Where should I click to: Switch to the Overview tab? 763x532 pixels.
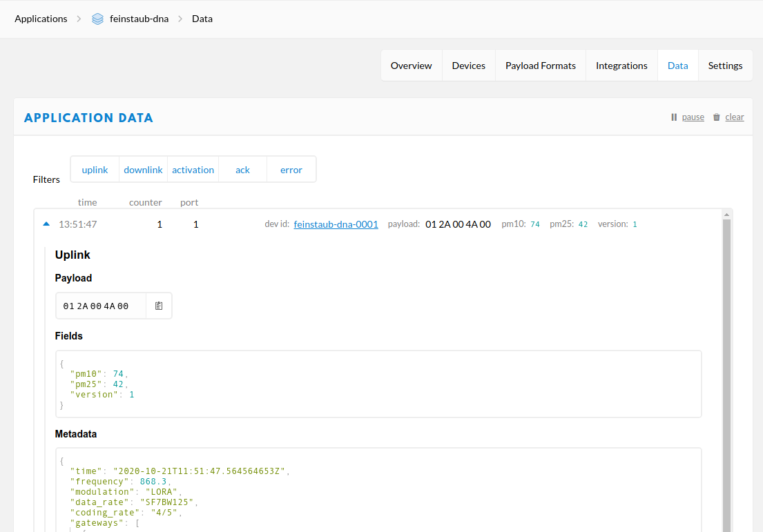(x=411, y=65)
